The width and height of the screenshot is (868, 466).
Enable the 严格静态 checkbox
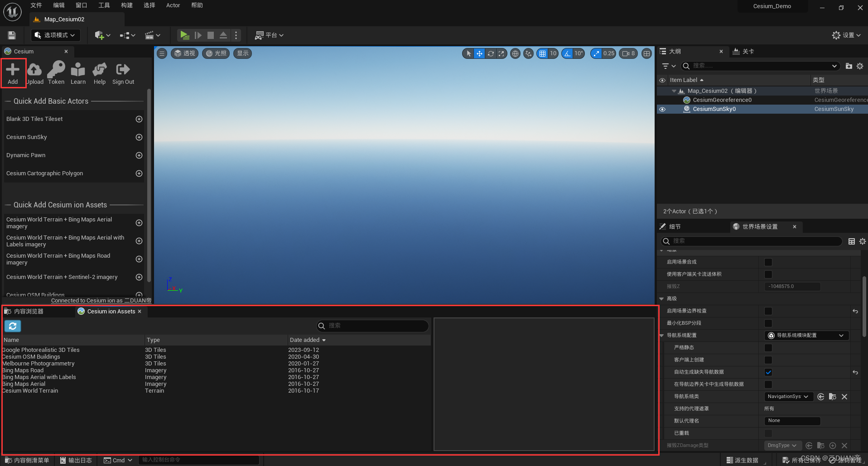tap(768, 348)
